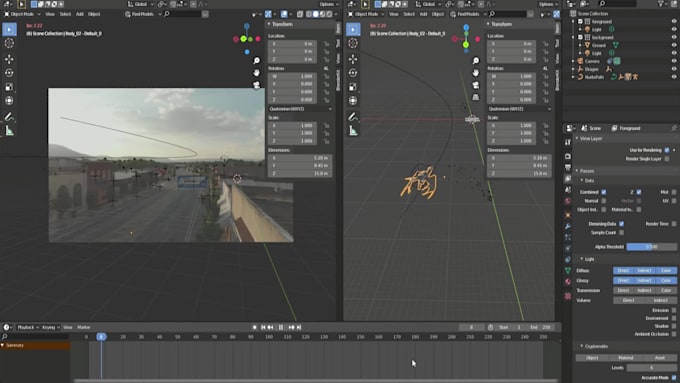
Task: Toggle Diffuse Direct pass button
Action: [623, 271]
